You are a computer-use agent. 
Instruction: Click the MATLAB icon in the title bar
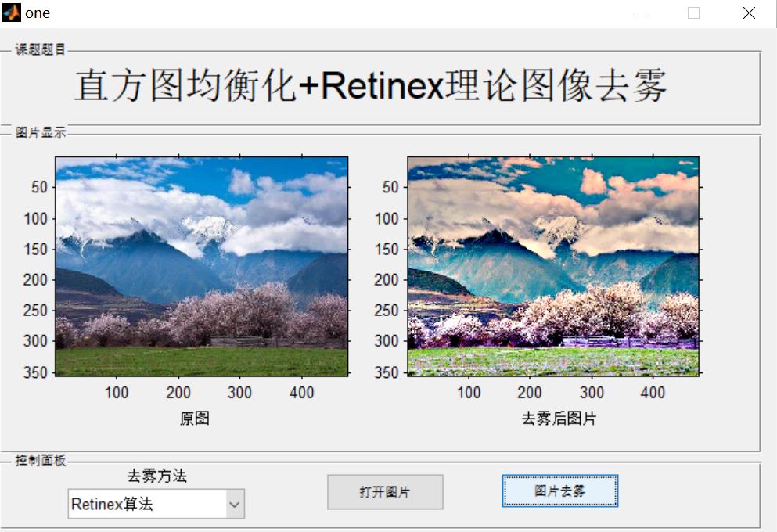tap(12, 13)
